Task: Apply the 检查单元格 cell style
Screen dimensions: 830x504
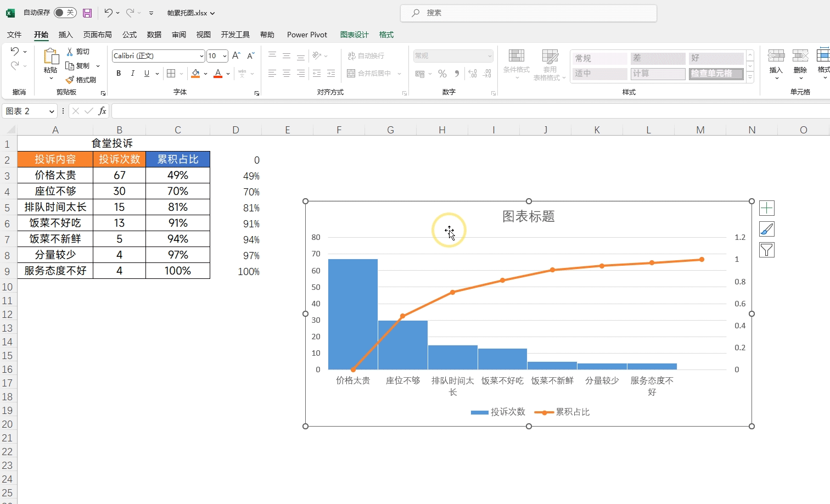Action: click(x=716, y=74)
